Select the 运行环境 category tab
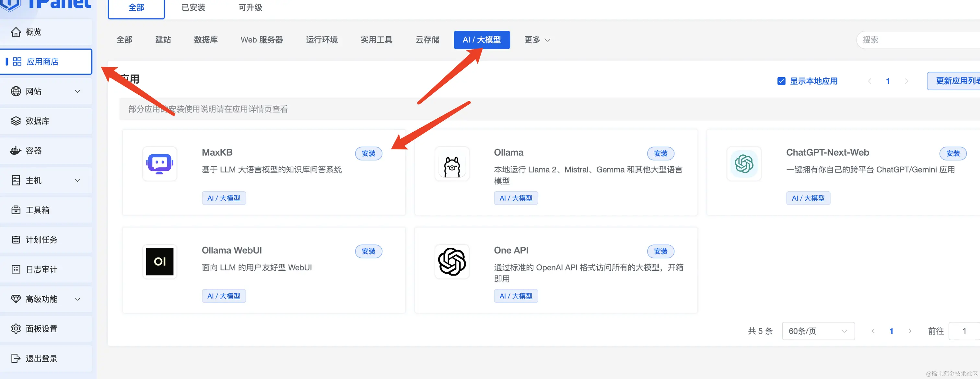 pos(321,40)
